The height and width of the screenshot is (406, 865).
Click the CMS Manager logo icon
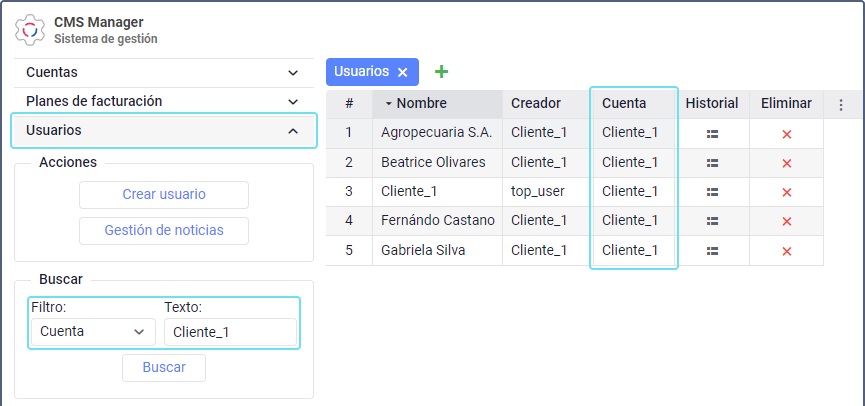pyautogui.click(x=30, y=30)
